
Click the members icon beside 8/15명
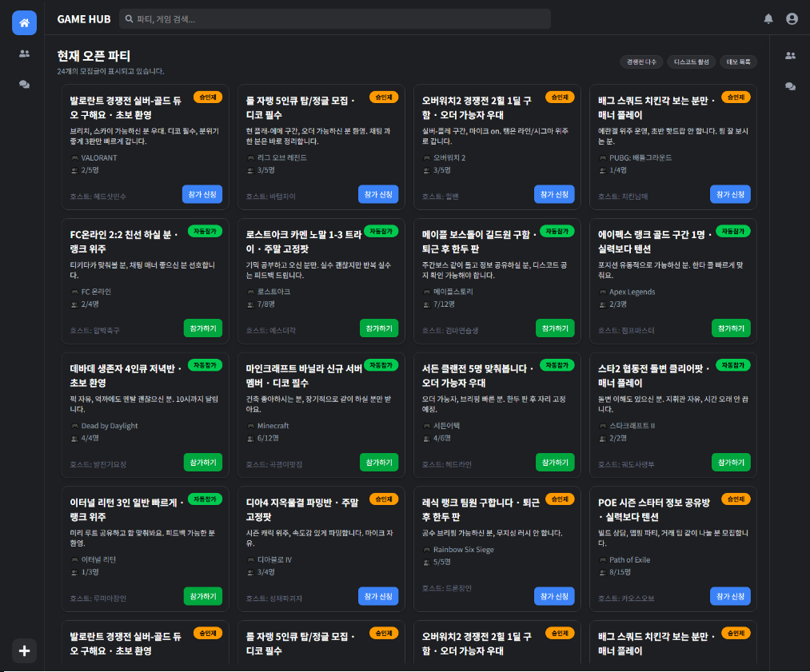(x=603, y=572)
